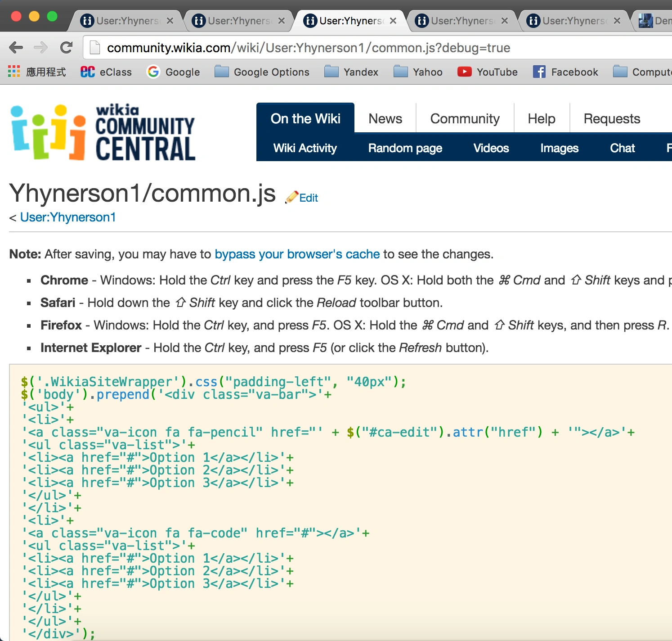This screenshot has width=672, height=641.
Task: Click the browser Back arrow button
Action: (x=16, y=47)
